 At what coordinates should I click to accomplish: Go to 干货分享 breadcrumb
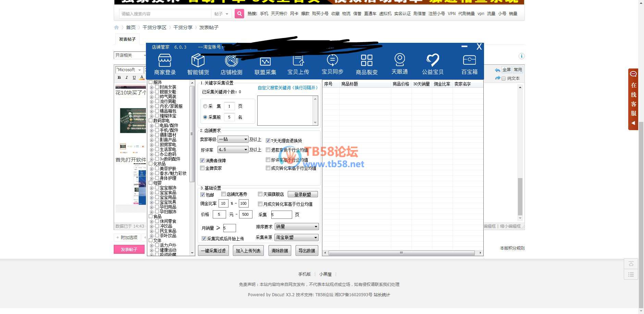pyautogui.click(x=183, y=27)
